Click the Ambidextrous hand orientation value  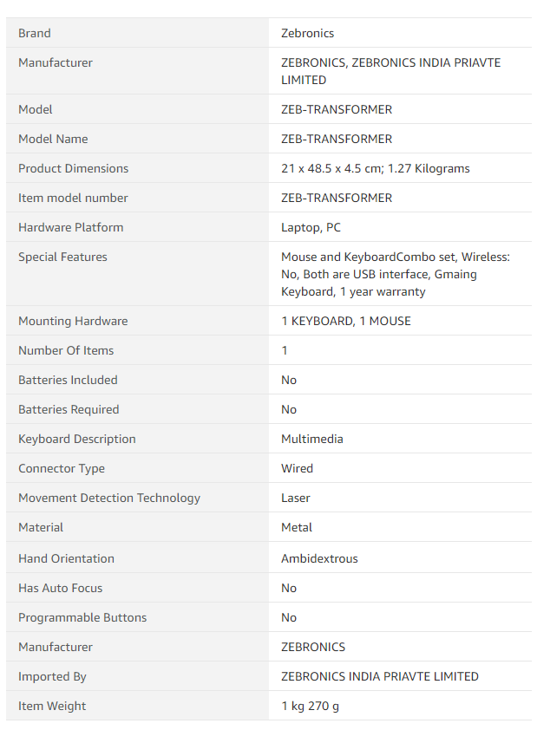click(x=319, y=558)
